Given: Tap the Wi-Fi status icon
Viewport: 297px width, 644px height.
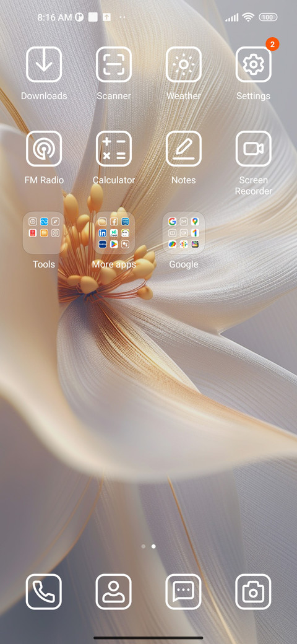Looking at the screenshot, I should tap(248, 17).
